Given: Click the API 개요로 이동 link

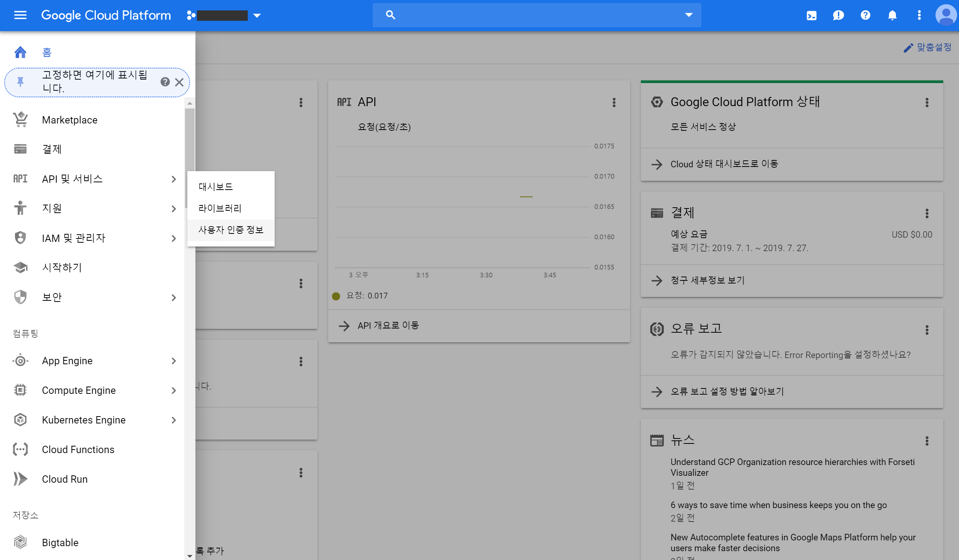Looking at the screenshot, I should pos(388,325).
